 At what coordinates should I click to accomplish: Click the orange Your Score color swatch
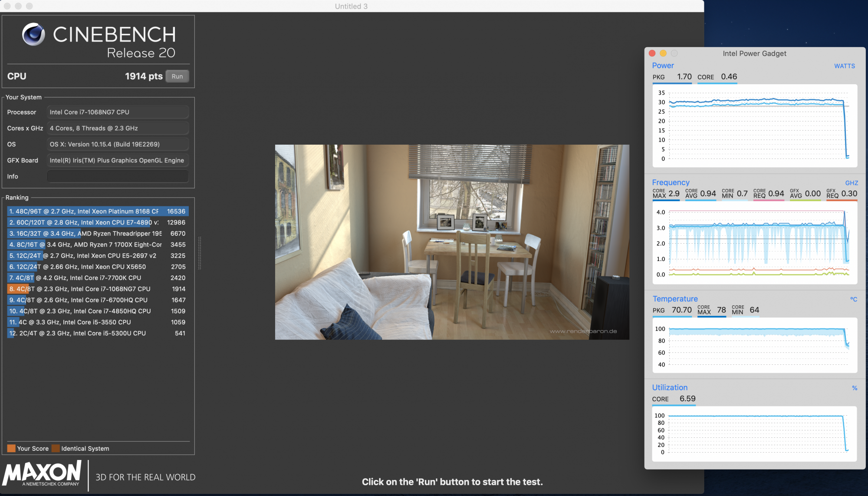click(x=11, y=448)
